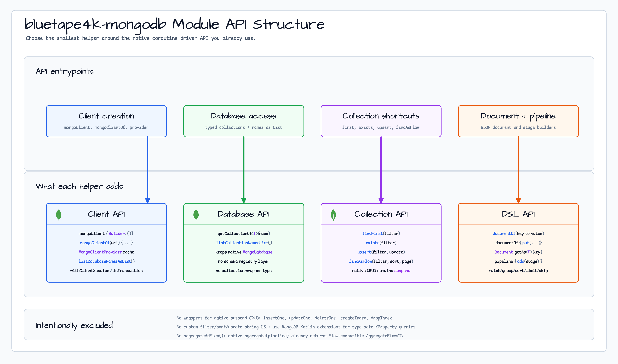Click the 'Document.getAs<T>(key)' line

(x=518, y=252)
